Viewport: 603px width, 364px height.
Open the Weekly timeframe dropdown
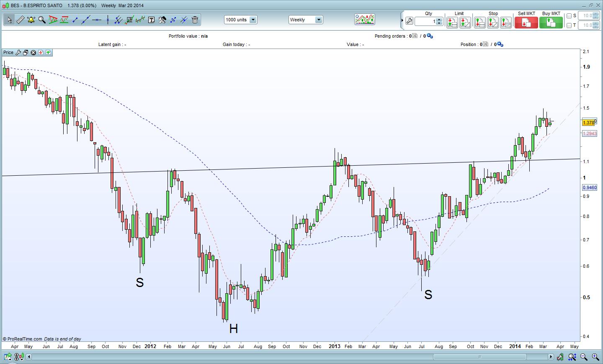point(306,20)
